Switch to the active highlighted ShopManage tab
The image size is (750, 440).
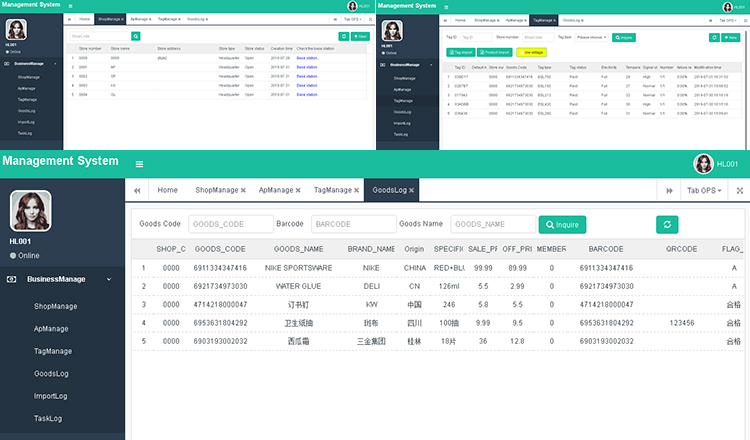coord(110,19)
